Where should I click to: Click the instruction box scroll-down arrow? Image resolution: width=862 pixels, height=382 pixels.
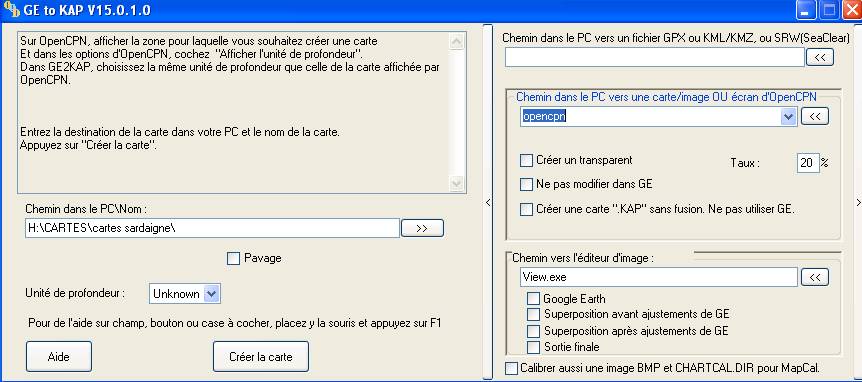456,183
